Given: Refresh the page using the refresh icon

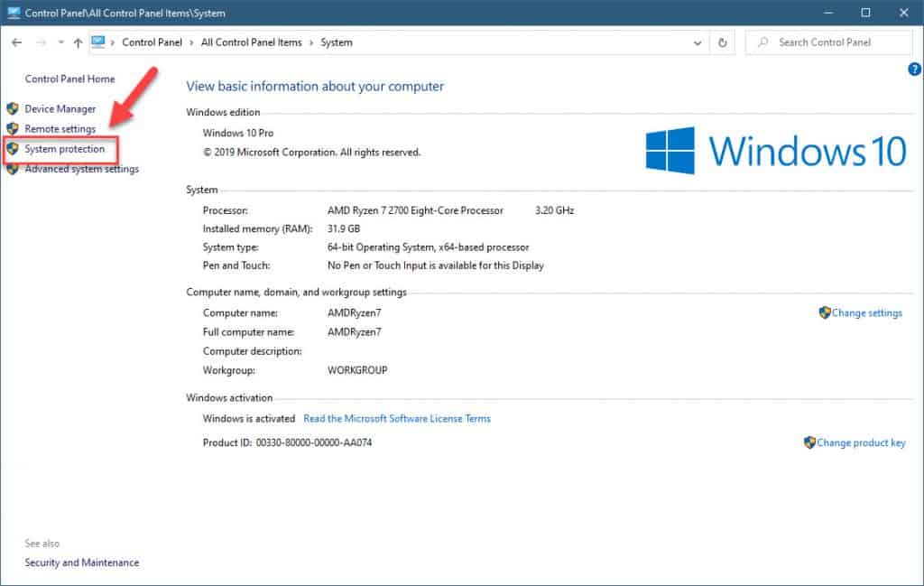Looking at the screenshot, I should click(x=722, y=42).
